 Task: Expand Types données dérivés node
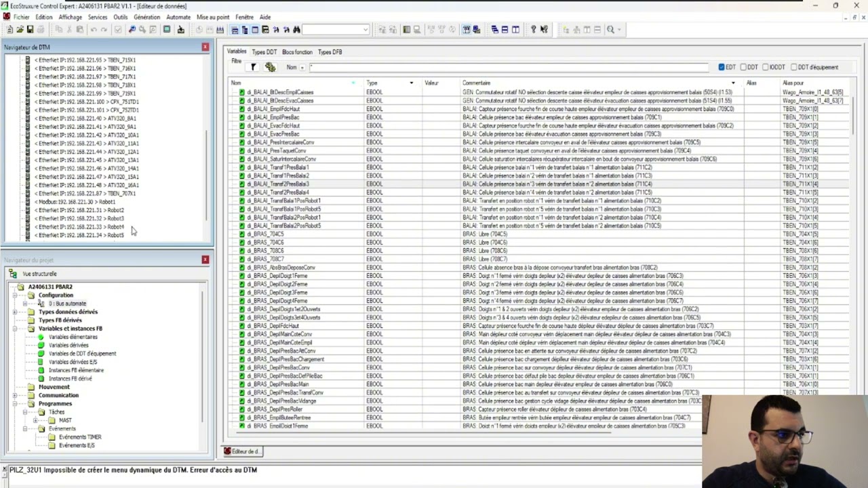(15, 312)
